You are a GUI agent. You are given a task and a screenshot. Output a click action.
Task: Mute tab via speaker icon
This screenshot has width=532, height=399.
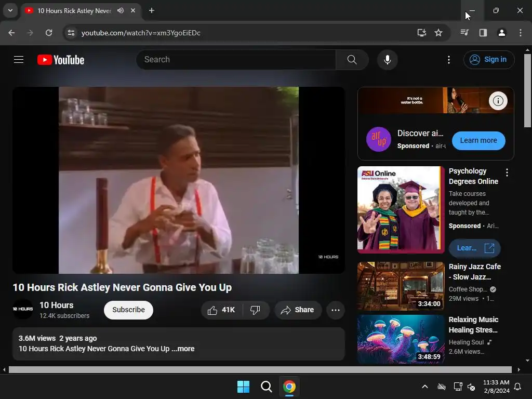(121, 10)
